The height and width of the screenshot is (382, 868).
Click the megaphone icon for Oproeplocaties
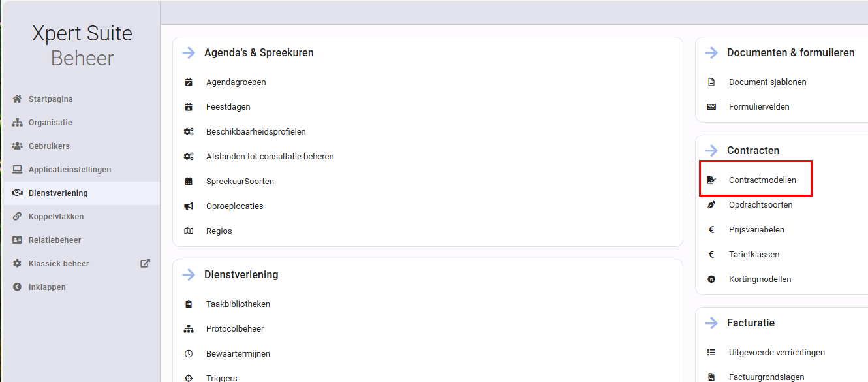pyautogui.click(x=189, y=206)
